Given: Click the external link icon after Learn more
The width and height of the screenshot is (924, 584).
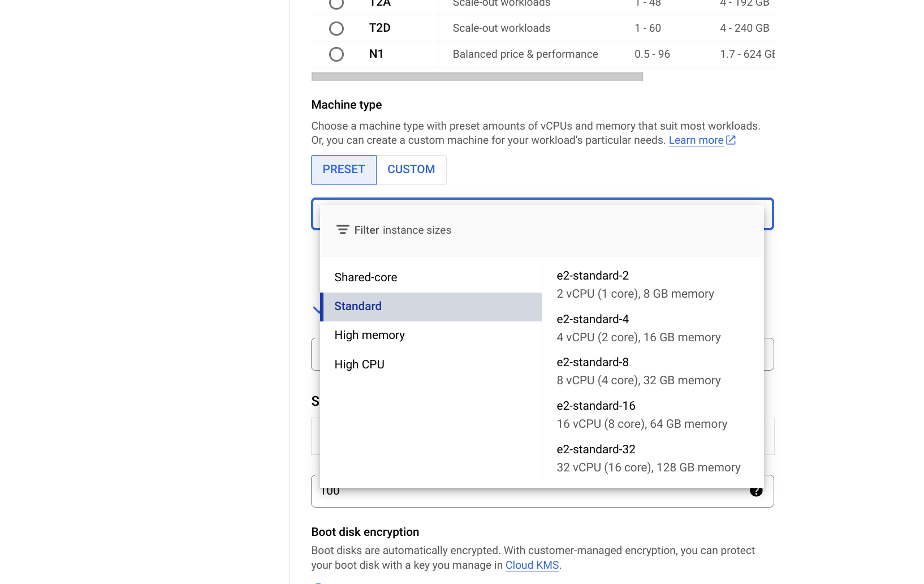Looking at the screenshot, I should [x=731, y=140].
